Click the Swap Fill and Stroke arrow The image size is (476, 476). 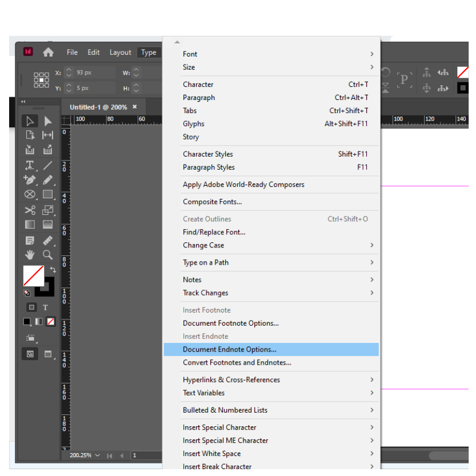(53, 270)
